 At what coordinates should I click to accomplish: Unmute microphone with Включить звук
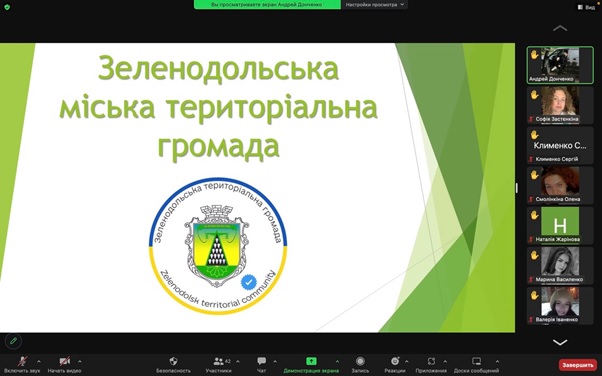pos(22,364)
